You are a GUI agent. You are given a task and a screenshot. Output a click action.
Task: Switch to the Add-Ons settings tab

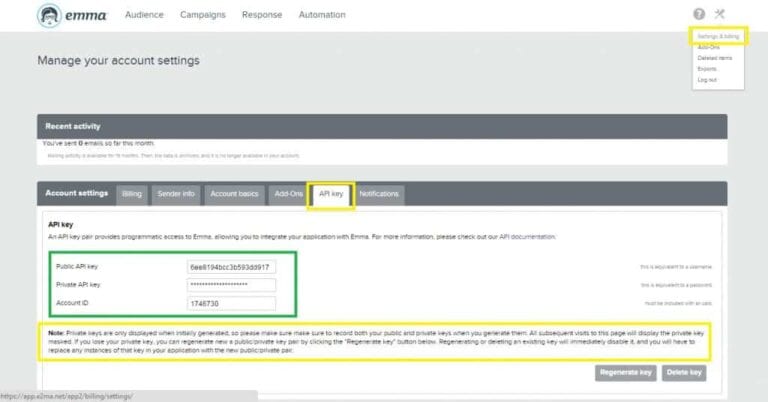[288, 194]
